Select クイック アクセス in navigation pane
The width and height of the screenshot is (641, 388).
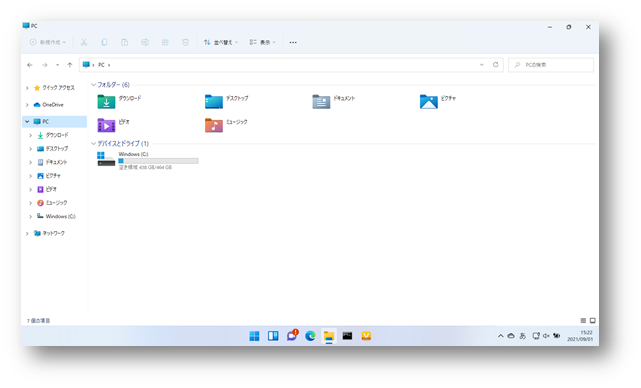pyautogui.click(x=55, y=88)
